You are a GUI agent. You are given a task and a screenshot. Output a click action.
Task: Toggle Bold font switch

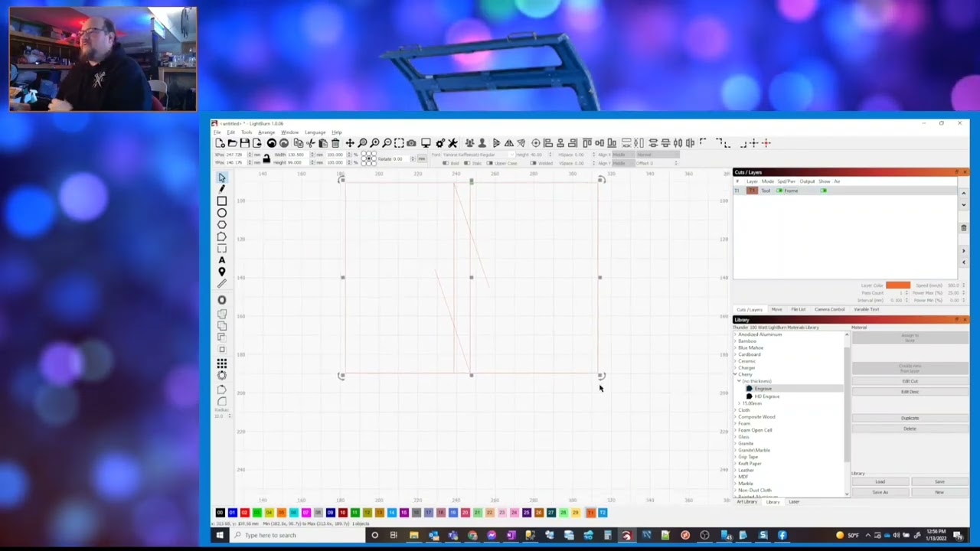446,163
